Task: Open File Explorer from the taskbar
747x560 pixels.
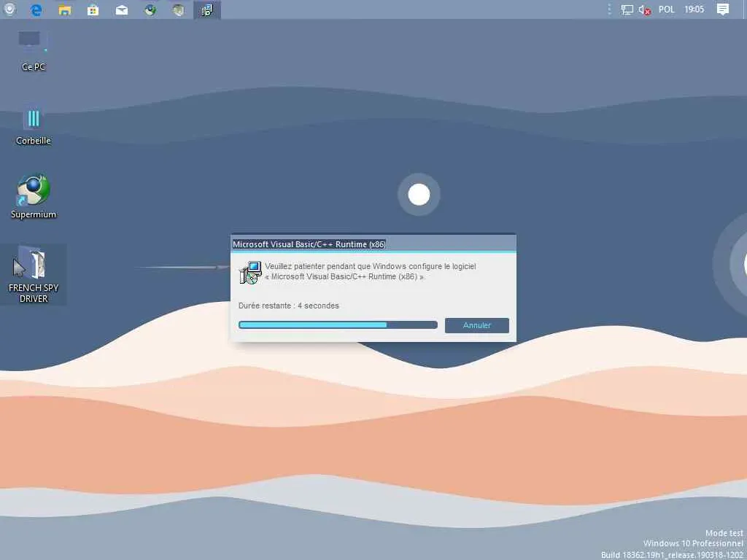Action: pyautogui.click(x=65, y=9)
